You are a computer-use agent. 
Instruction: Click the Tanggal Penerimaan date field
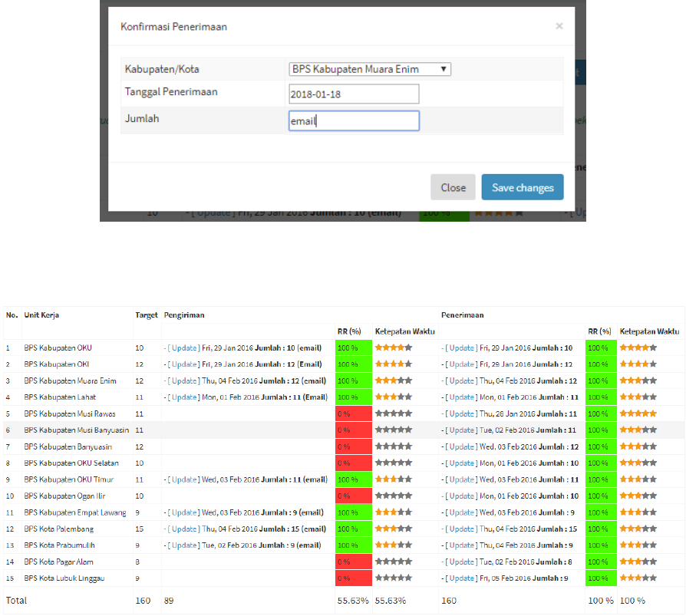354,94
